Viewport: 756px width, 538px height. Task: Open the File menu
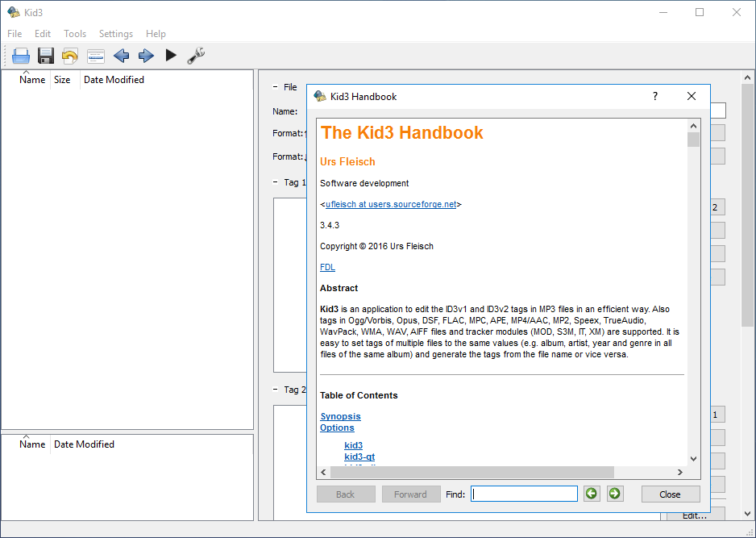tap(15, 34)
